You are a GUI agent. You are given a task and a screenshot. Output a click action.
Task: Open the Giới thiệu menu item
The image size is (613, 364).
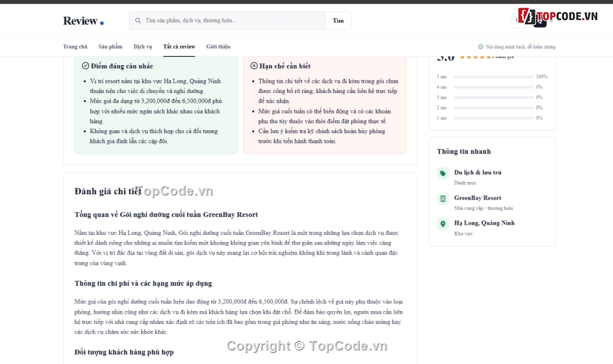218,46
